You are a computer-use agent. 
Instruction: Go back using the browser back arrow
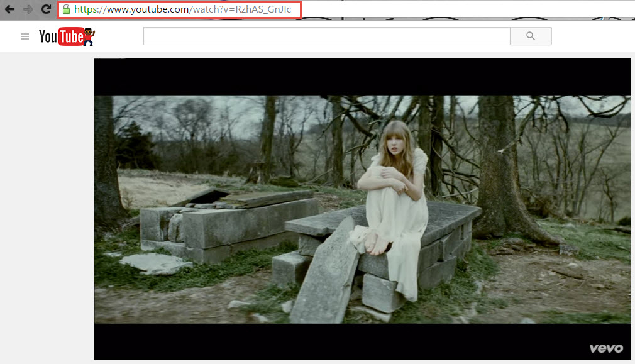[x=9, y=9]
